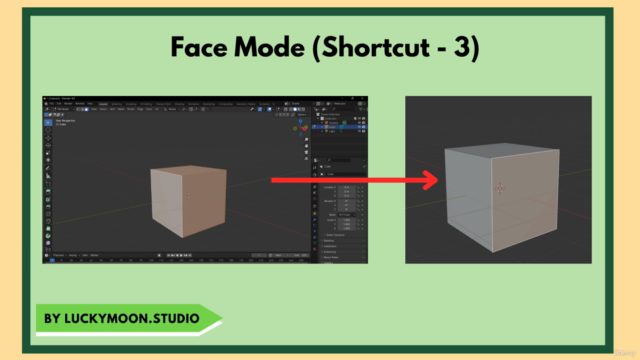Open the Modifiers wrench properties tab

pyautogui.click(x=315, y=220)
